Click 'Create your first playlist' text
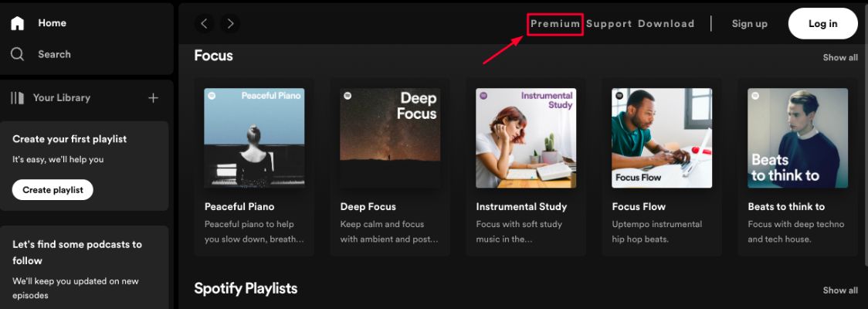 (70, 139)
